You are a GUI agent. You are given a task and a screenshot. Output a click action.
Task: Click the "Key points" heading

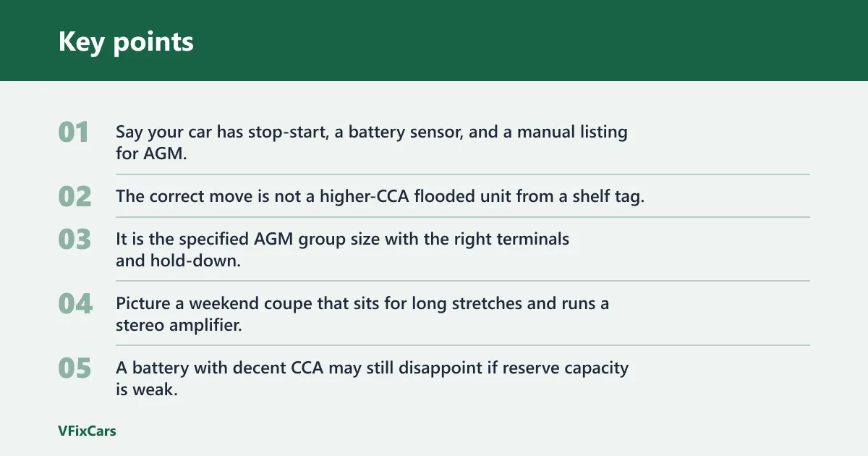126,41
